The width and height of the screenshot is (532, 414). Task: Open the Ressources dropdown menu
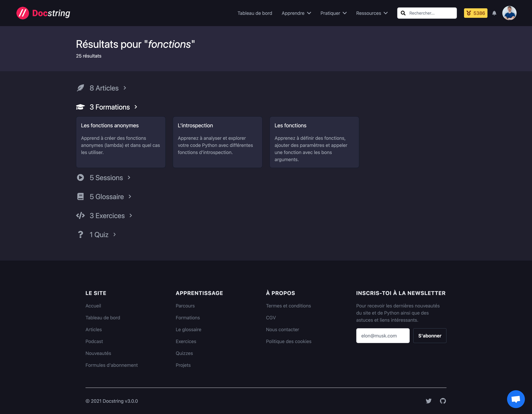[x=372, y=13]
